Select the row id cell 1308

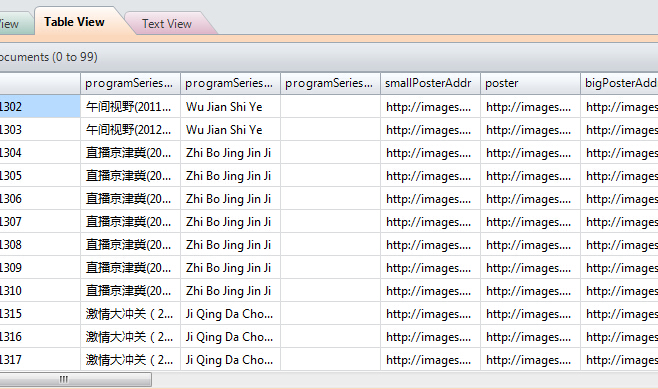(40, 245)
